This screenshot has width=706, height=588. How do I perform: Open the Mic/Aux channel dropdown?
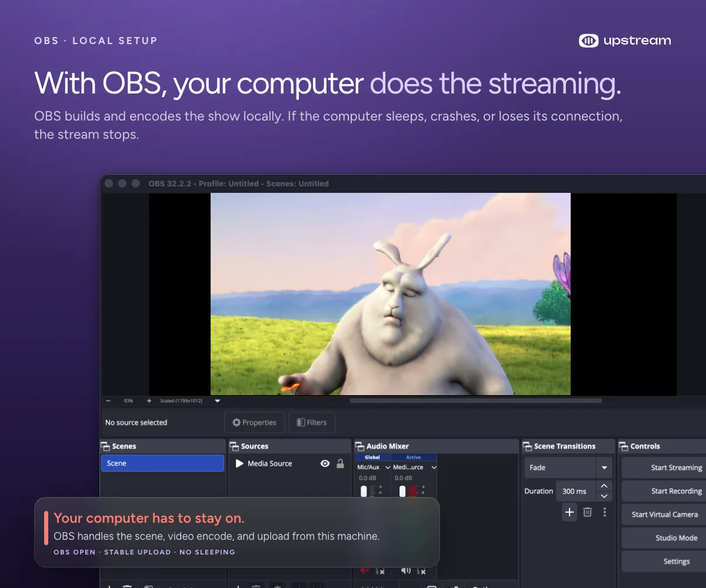point(388,467)
